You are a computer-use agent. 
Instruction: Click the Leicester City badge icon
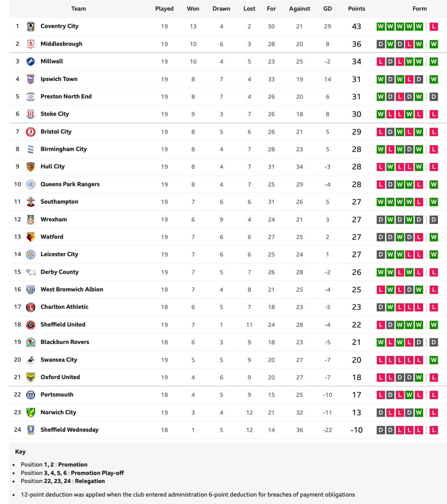coord(31,255)
